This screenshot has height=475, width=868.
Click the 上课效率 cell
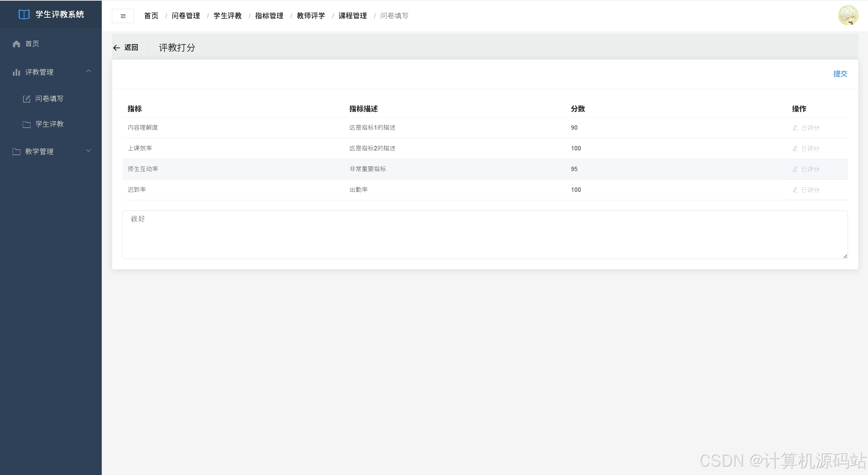[x=140, y=148]
